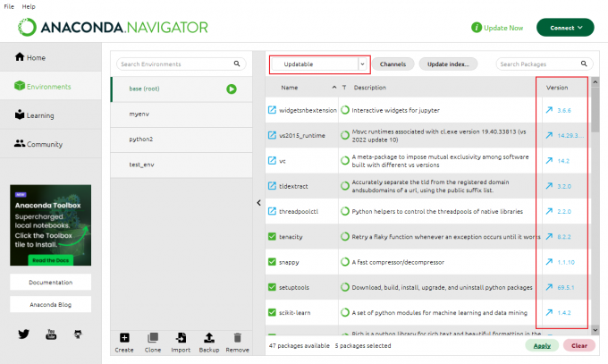Click the Channels button
This screenshot has height=364, width=608.
(393, 64)
